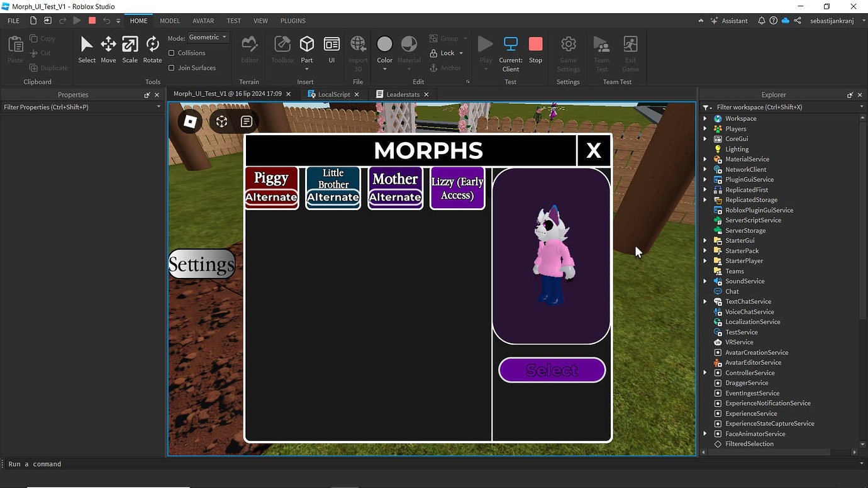This screenshot has height=488, width=868.
Task: Activate the Scale tool
Action: [x=130, y=47]
